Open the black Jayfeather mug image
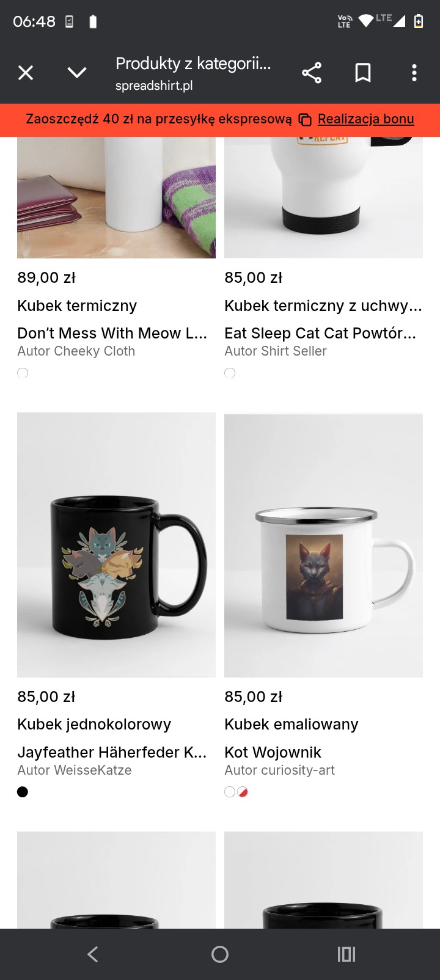The image size is (440, 980). point(116,545)
